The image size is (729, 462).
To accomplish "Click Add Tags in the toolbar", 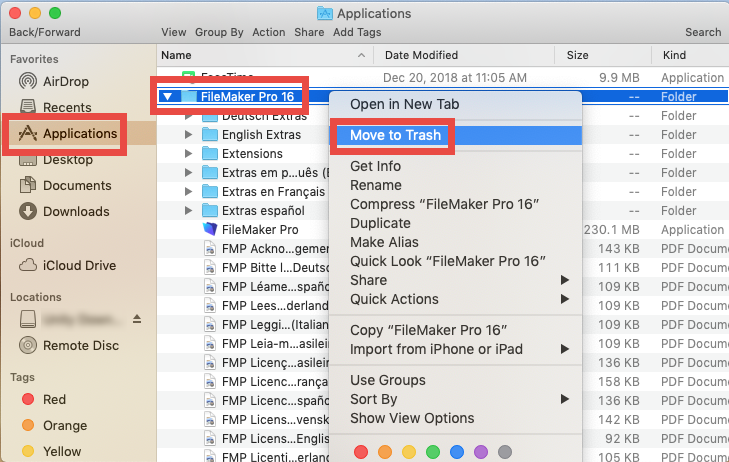I will tap(357, 32).
